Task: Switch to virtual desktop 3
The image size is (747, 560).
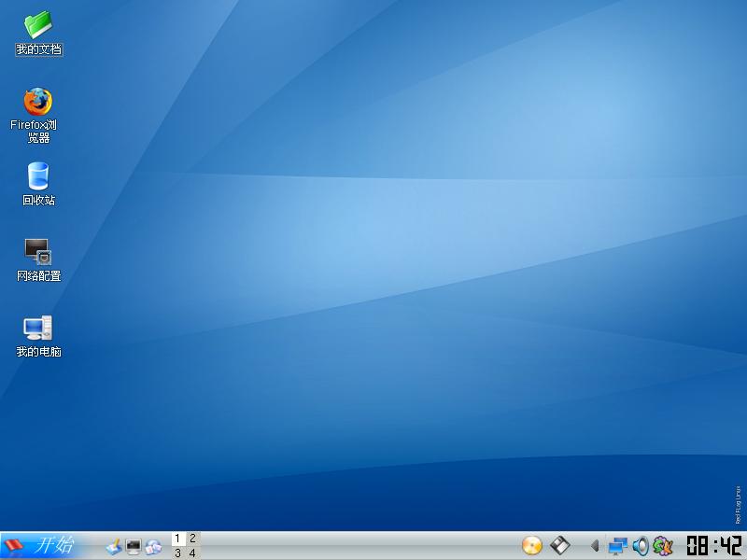Action: [x=178, y=553]
